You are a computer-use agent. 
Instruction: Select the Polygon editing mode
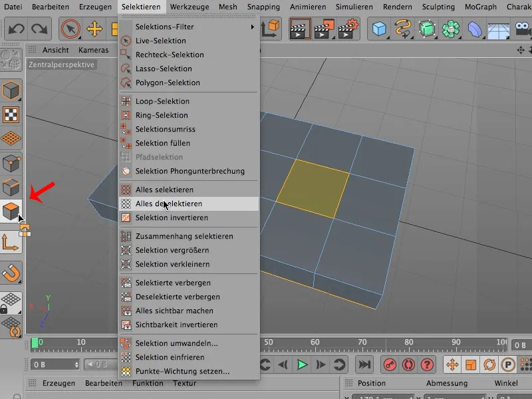pyautogui.click(x=12, y=207)
